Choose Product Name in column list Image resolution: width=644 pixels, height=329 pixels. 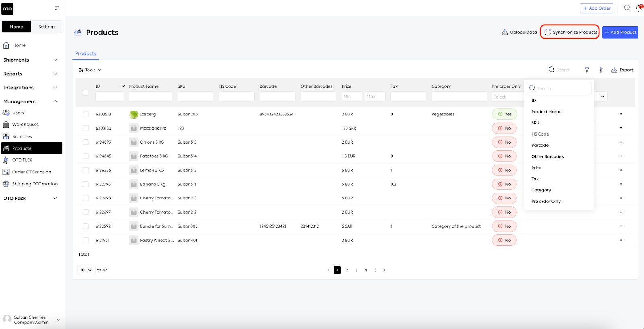[546, 112]
